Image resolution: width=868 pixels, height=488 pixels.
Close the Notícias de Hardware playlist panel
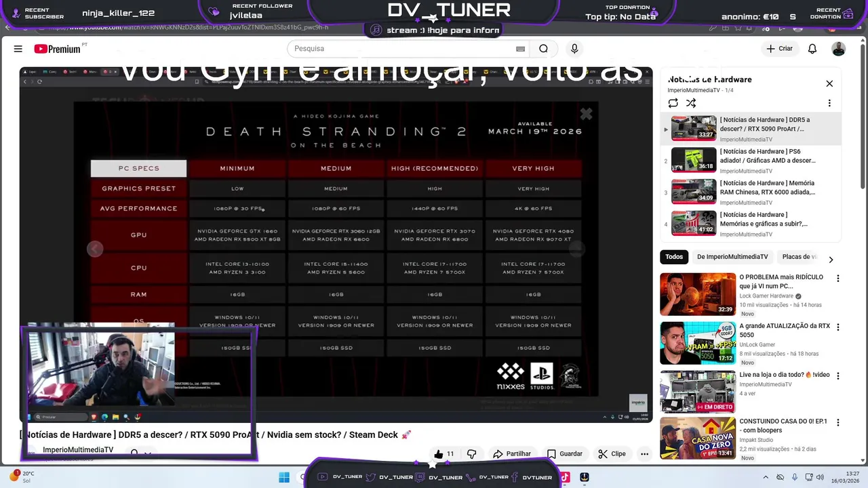tap(829, 83)
